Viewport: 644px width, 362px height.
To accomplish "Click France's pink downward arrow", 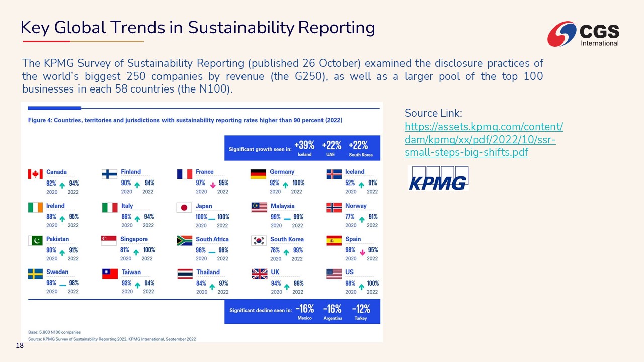I will click(x=212, y=185).
